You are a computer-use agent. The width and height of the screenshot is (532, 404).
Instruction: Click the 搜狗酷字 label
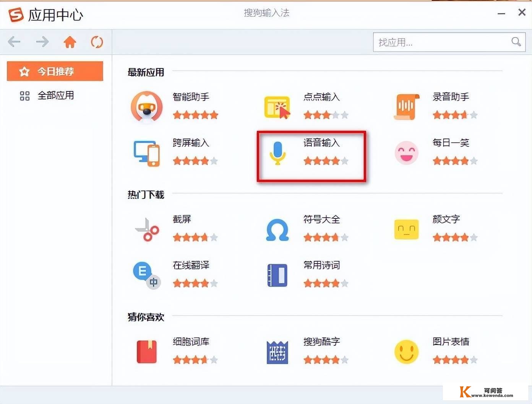(322, 341)
